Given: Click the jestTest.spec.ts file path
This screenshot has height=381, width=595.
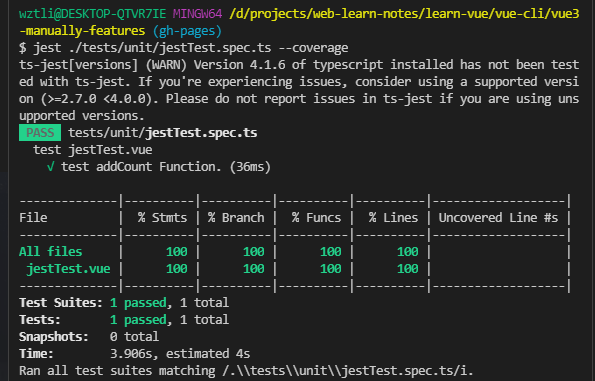Looking at the screenshot, I should (162, 132).
